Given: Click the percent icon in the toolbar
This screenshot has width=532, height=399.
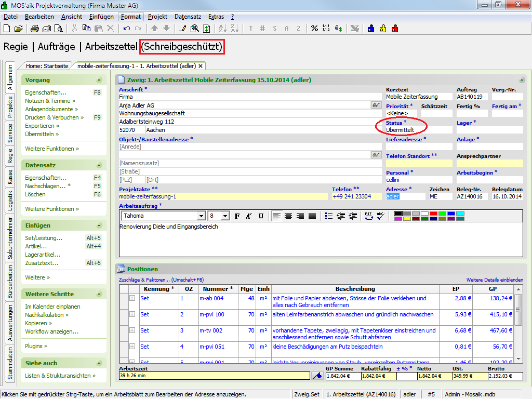Looking at the screenshot, I should pyautogui.click(x=314, y=29).
